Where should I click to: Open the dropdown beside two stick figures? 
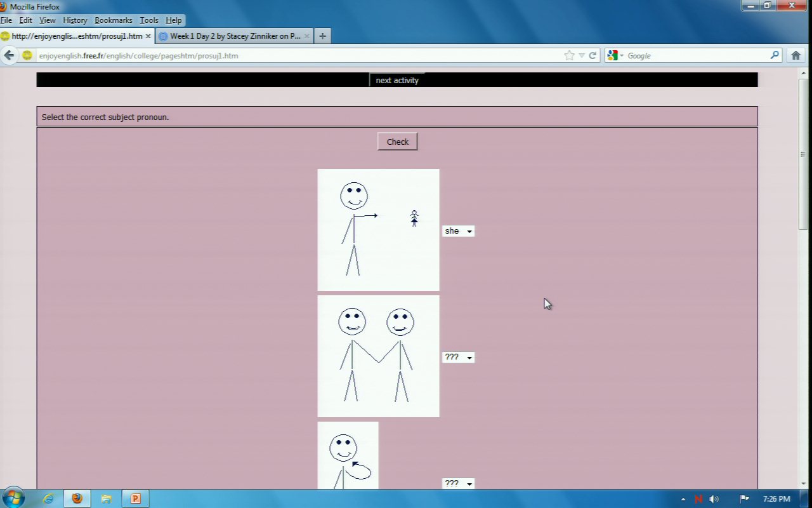[458, 358]
